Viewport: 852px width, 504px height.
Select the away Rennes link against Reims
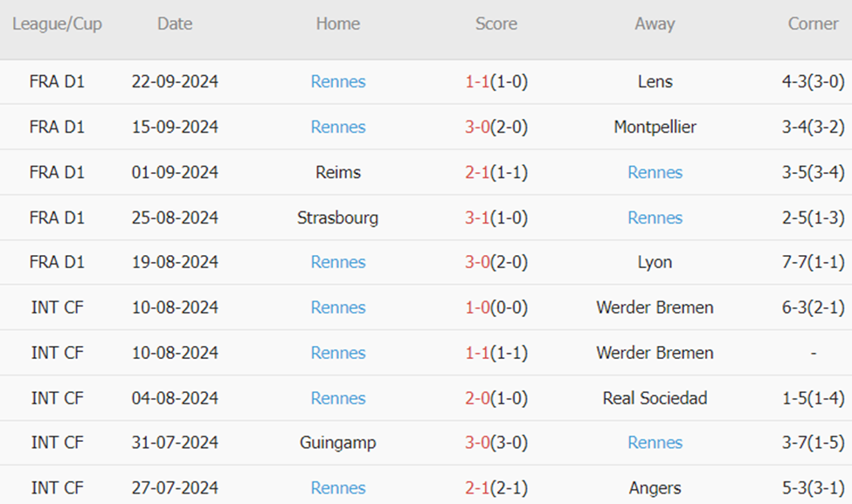(655, 173)
